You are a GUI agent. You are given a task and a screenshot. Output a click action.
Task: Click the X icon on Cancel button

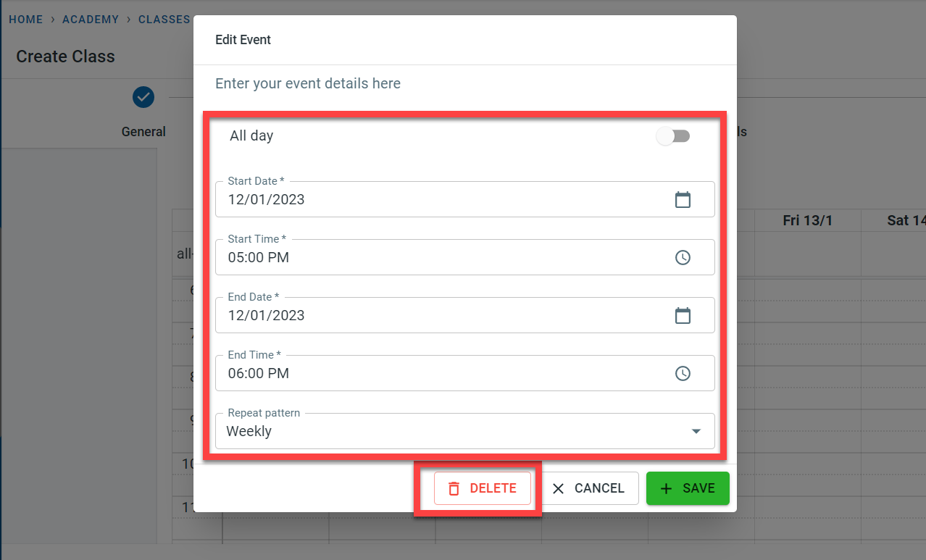click(558, 488)
